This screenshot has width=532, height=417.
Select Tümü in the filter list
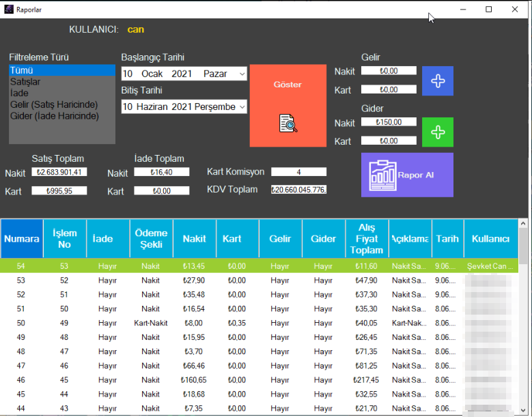pyautogui.click(x=61, y=70)
